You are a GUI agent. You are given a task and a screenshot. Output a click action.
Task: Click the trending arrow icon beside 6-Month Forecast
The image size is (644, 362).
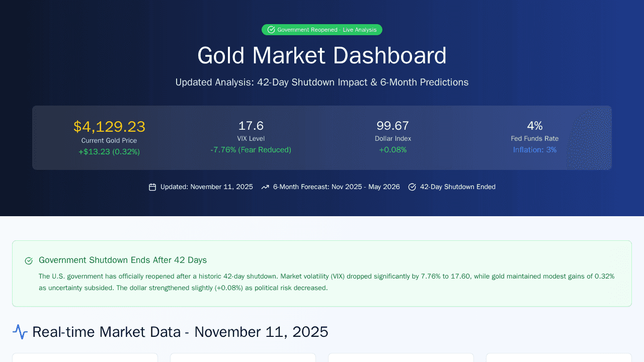265,187
